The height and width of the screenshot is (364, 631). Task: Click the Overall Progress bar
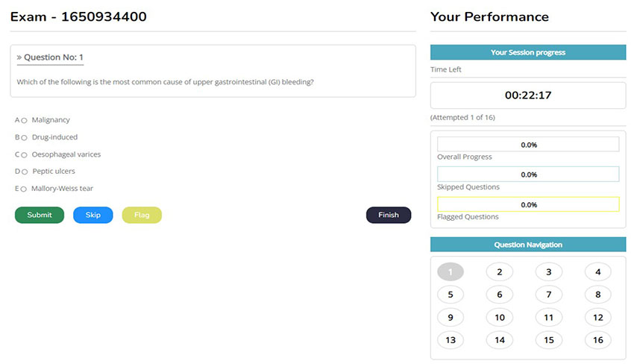tap(528, 145)
